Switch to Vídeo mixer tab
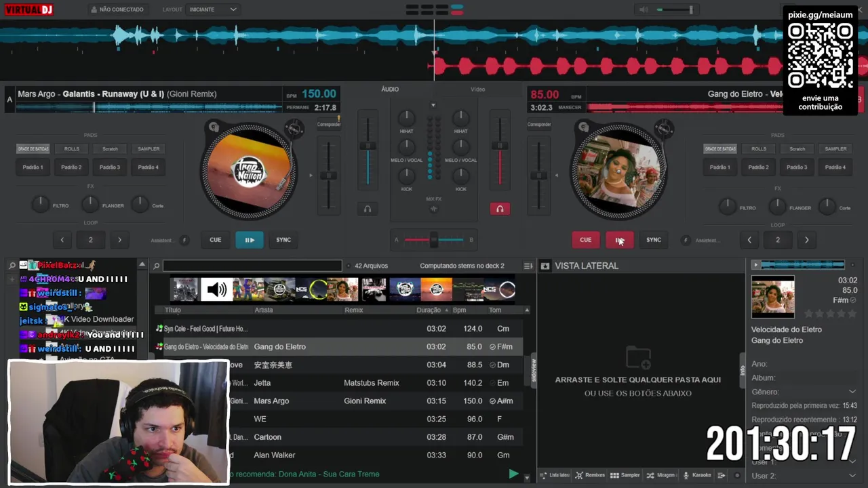This screenshot has width=868, height=488. click(478, 89)
